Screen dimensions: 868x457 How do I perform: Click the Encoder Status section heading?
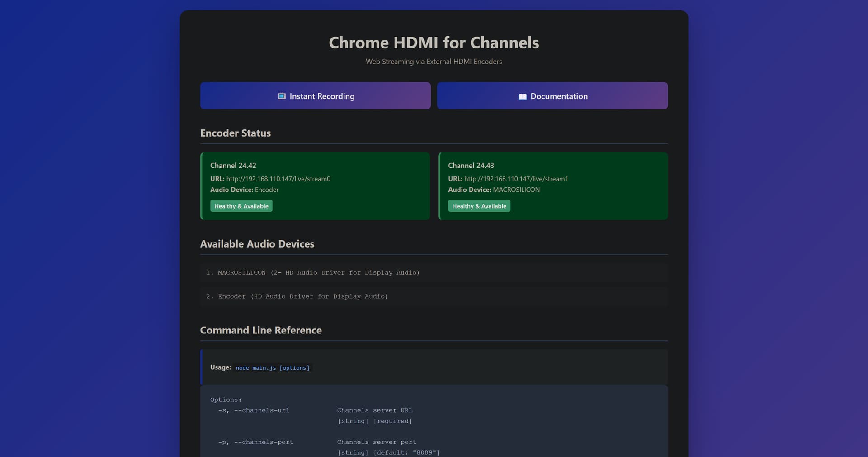click(x=235, y=133)
